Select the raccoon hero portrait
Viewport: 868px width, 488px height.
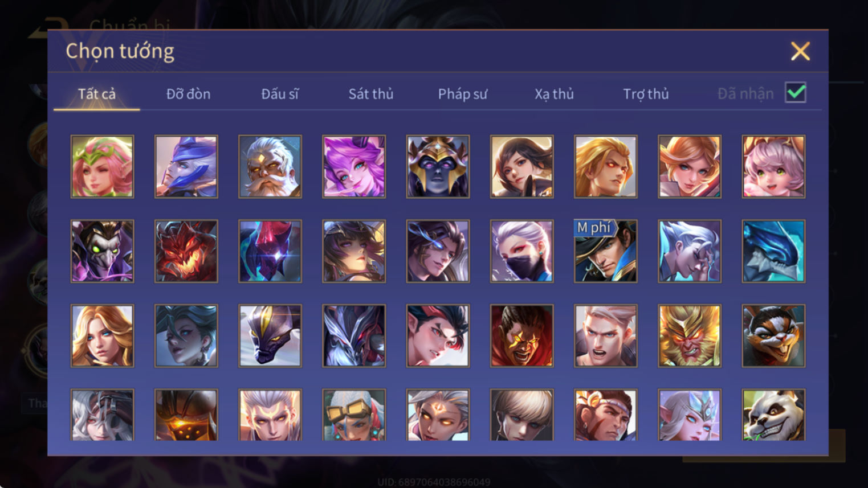pyautogui.click(x=773, y=335)
